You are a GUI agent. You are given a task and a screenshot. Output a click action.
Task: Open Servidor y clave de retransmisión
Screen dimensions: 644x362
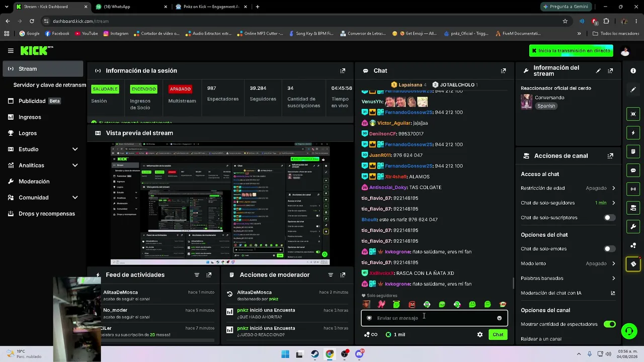49,85
